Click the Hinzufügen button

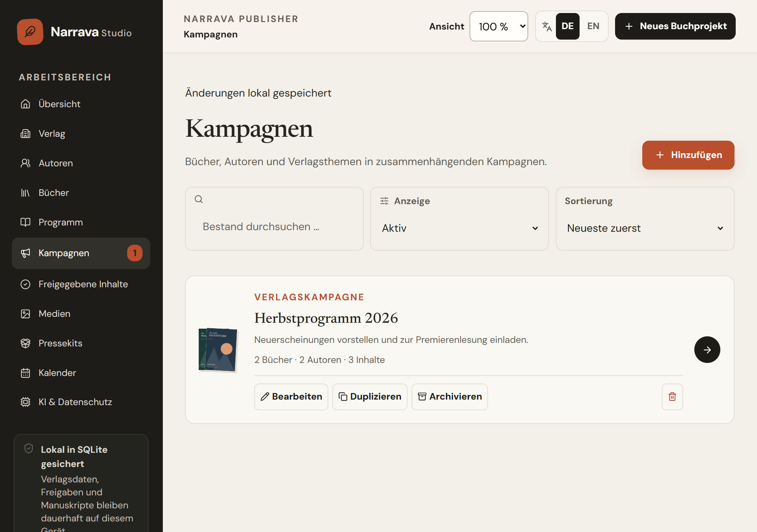click(688, 155)
